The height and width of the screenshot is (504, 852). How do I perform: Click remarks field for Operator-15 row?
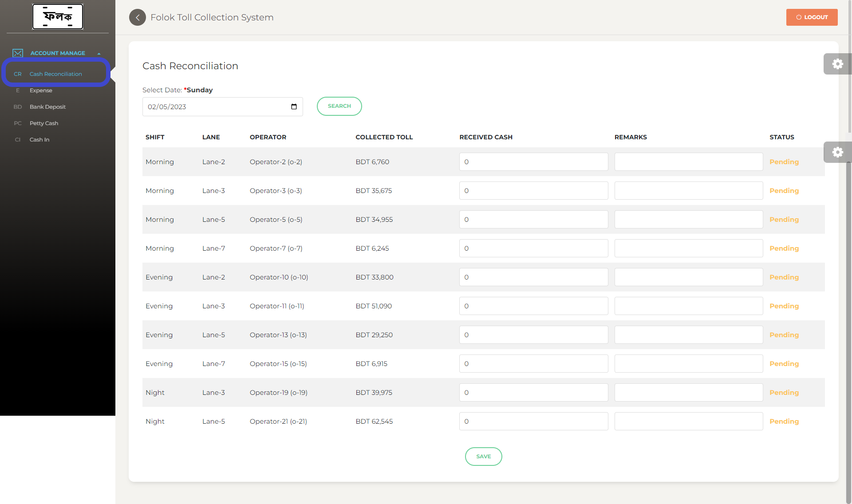click(689, 364)
